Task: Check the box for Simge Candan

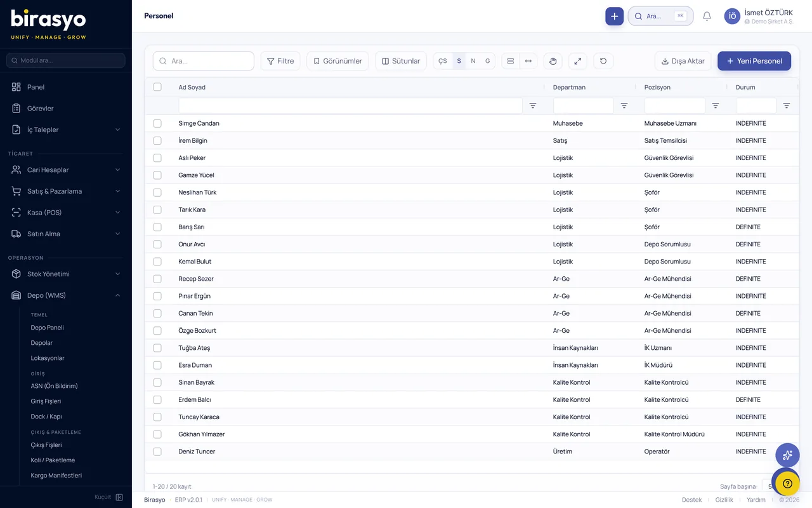Action: coord(157,123)
